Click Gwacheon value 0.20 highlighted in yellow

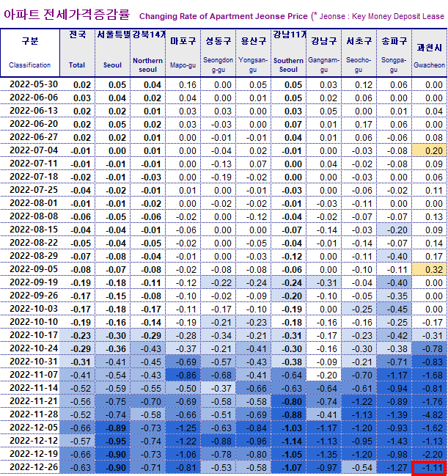coord(430,150)
